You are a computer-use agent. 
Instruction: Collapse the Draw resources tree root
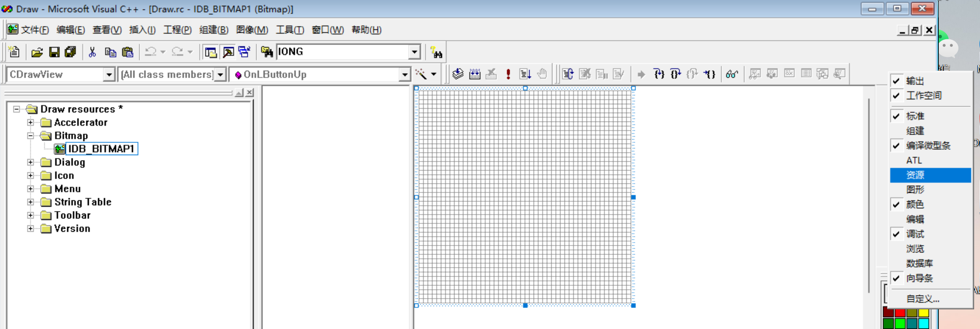pos(17,109)
